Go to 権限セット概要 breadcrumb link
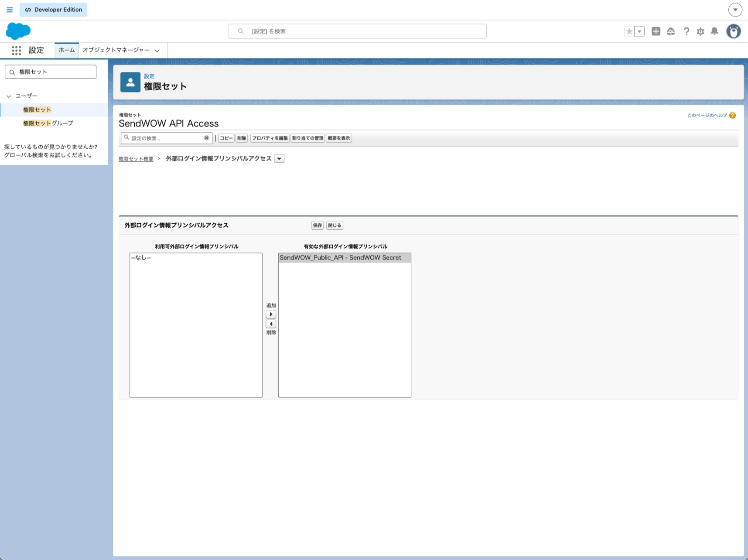 (136, 159)
